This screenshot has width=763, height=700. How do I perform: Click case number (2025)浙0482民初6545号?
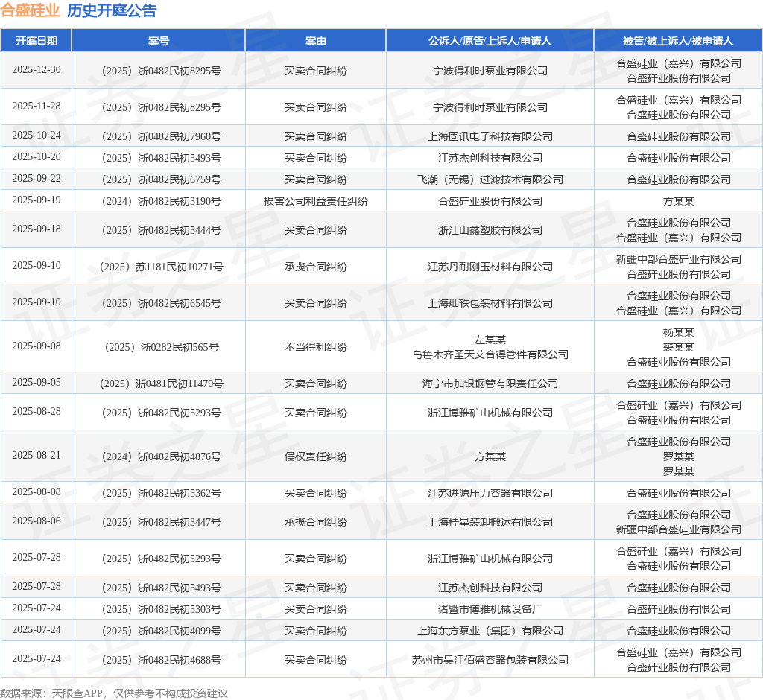pos(161,303)
